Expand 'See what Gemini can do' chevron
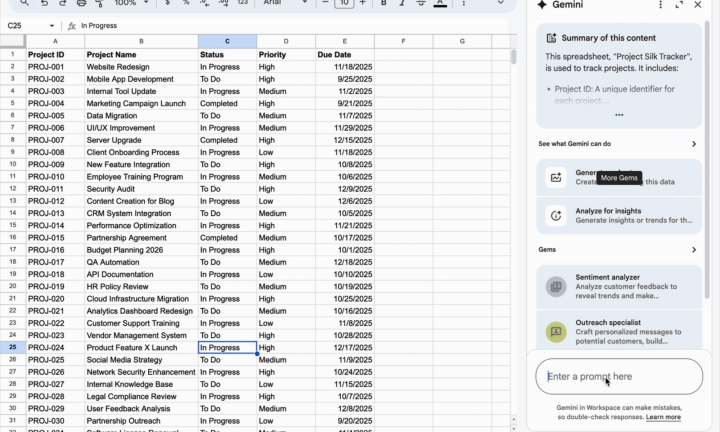 coord(694,144)
